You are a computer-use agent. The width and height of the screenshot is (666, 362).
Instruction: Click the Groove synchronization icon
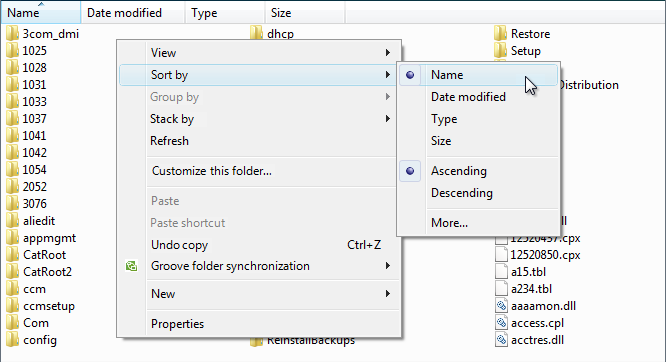[131, 266]
